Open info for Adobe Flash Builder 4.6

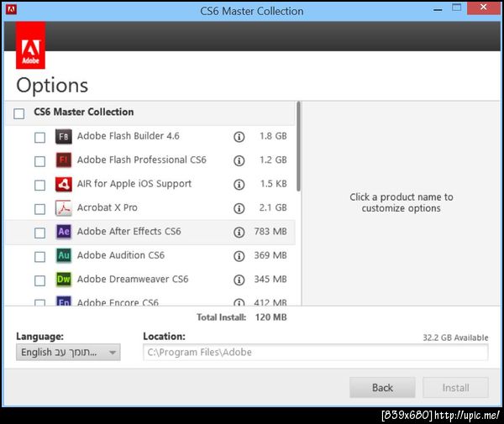coord(239,137)
